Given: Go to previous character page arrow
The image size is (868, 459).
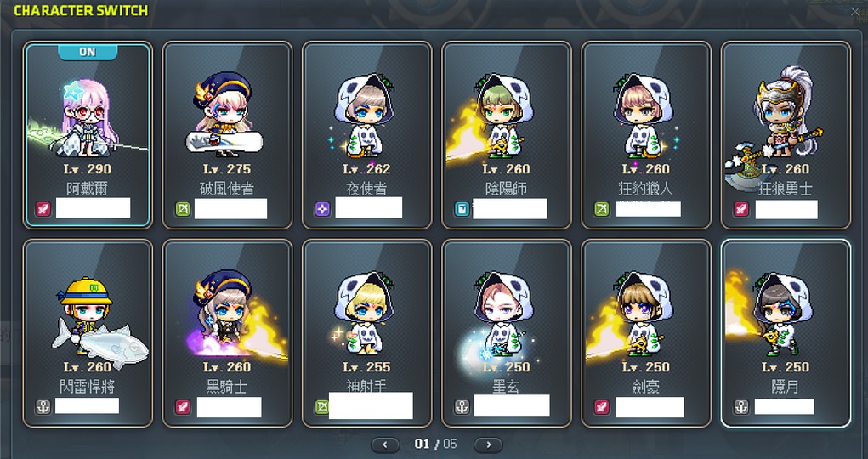Looking at the screenshot, I should pyautogui.click(x=385, y=444).
